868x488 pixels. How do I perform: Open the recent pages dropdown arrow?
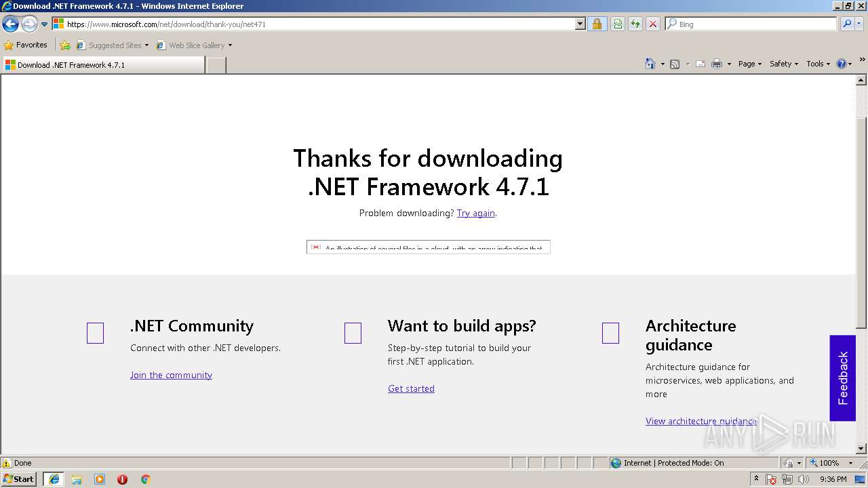click(44, 24)
